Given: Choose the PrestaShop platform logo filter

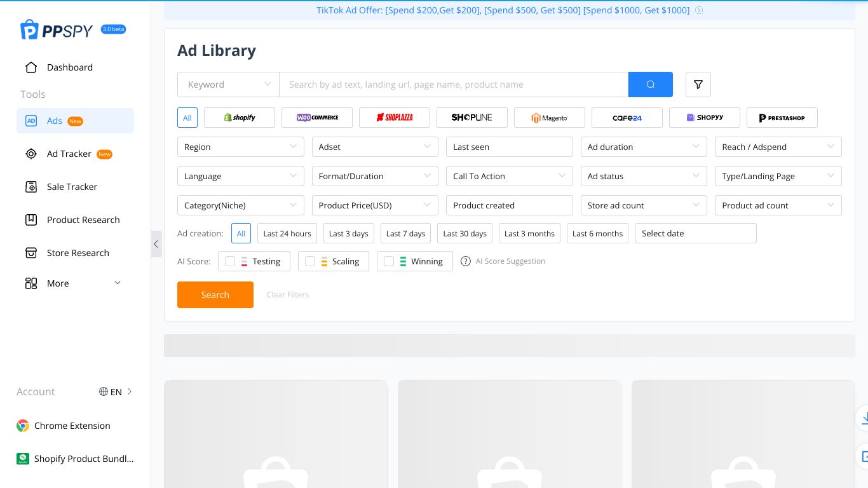Looking at the screenshot, I should point(782,118).
